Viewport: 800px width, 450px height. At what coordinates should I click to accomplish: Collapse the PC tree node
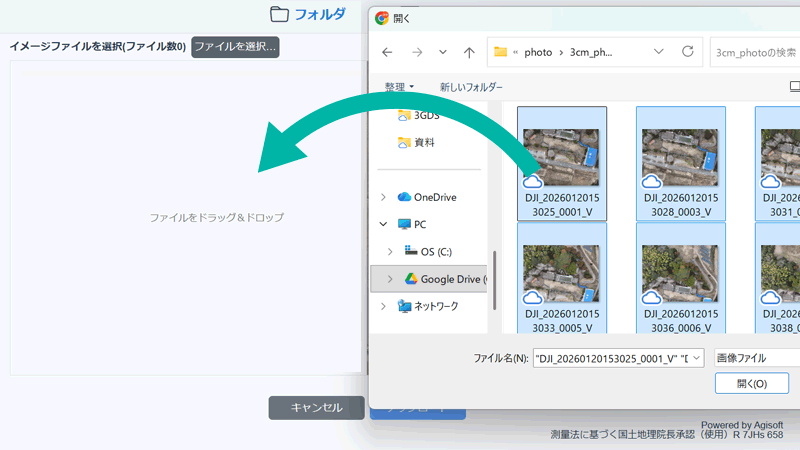[383, 224]
